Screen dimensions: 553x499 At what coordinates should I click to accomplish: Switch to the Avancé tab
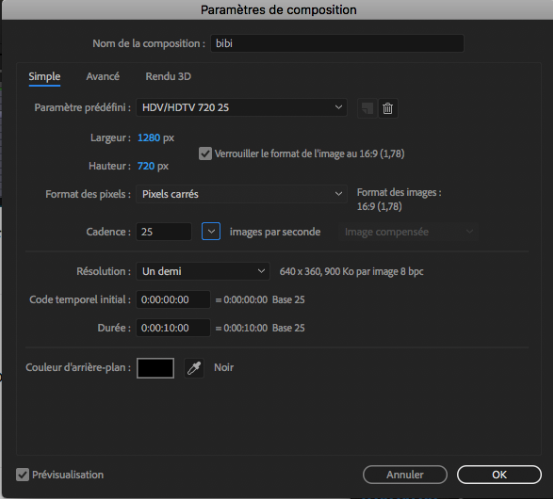pyautogui.click(x=103, y=76)
